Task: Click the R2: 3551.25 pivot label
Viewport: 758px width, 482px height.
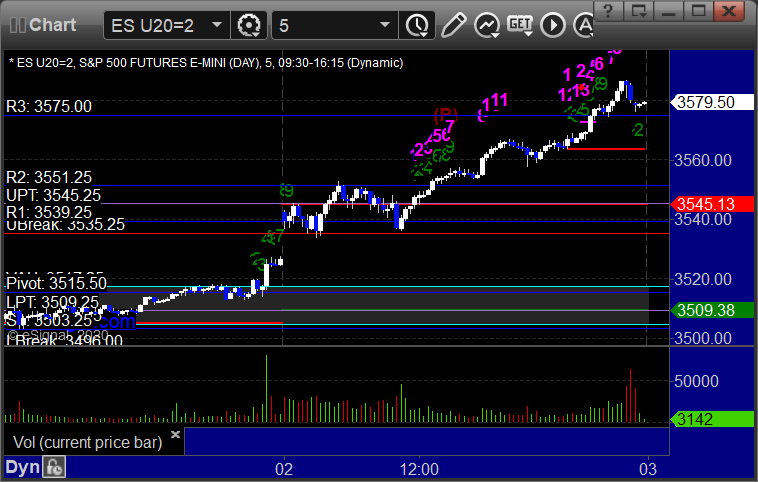Action: 49,177
